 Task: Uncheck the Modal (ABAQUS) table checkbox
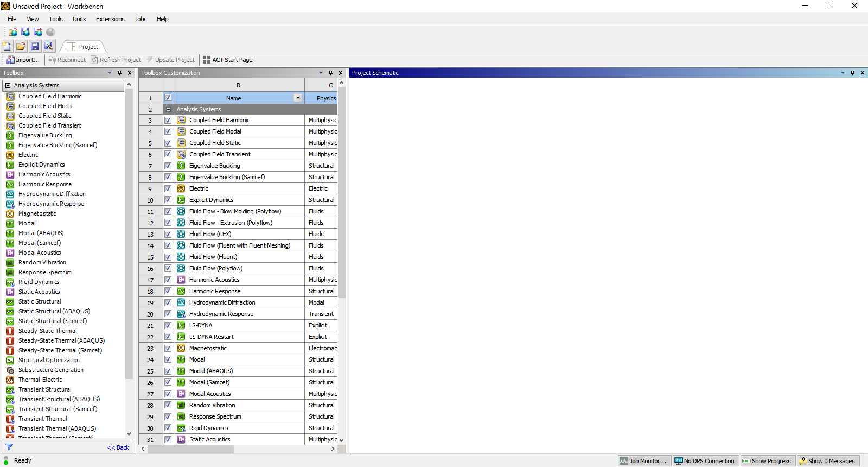(168, 371)
